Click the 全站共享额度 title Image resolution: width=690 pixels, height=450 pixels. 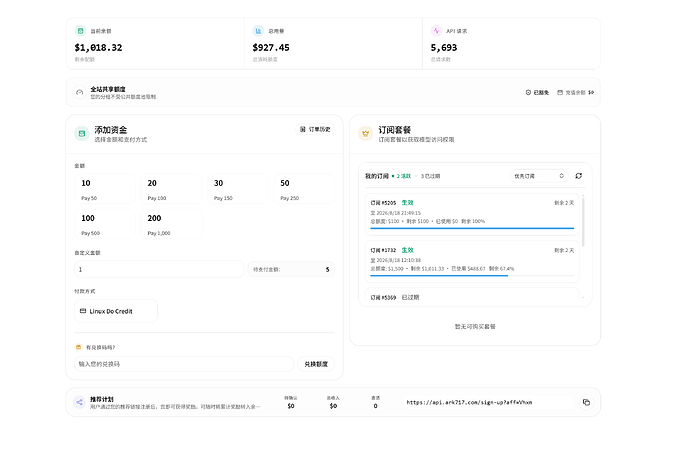[x=108, y=89]
